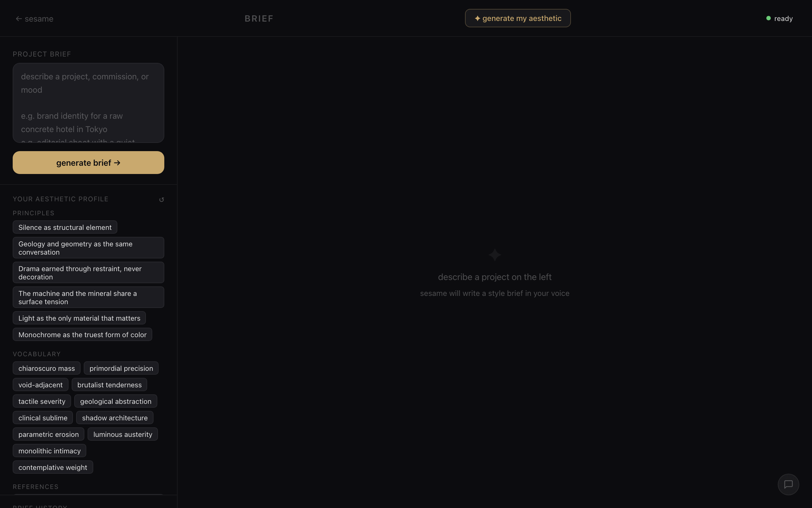Open the chat bubble icon
Image resolution: width=812 pixels, height=508 pixels.
tap(788, 484)
